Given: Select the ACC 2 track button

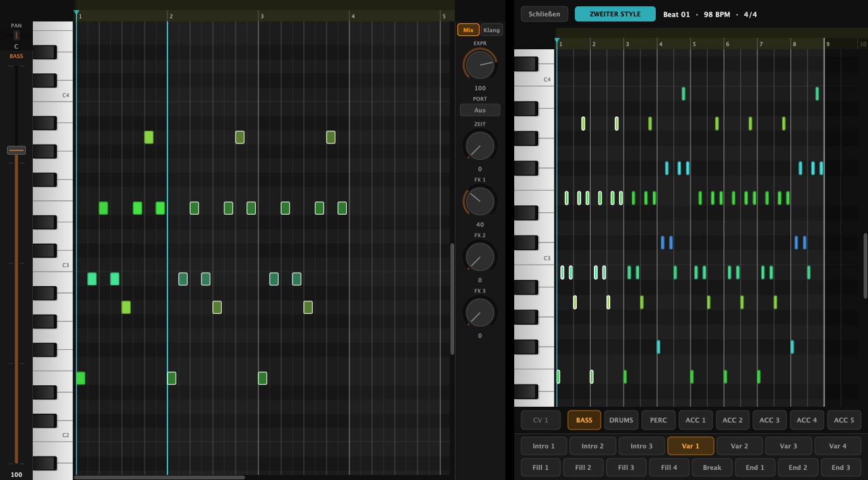Looking at the screenshot, I should [x=733, y=420].
